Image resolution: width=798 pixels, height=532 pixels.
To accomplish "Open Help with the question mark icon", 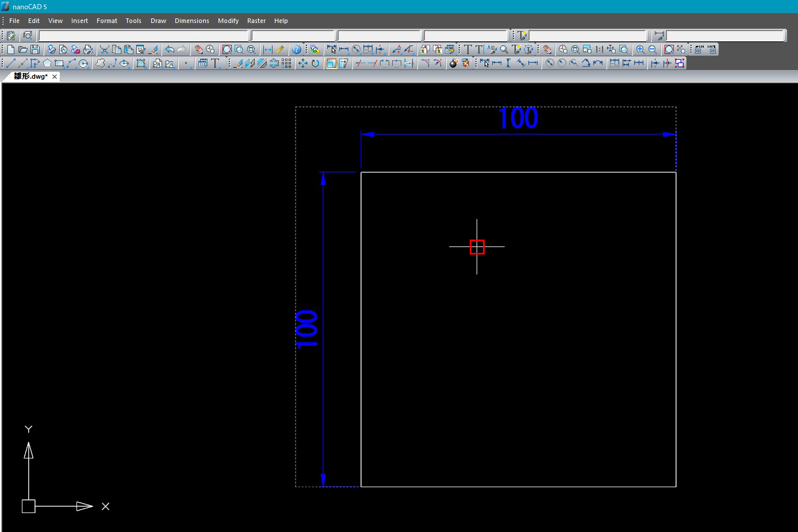I will point(296,49).
